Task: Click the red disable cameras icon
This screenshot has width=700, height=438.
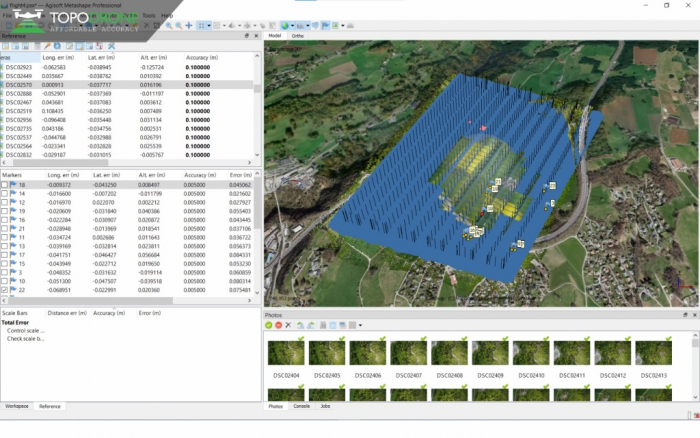Action: click(x=279, y=325)
